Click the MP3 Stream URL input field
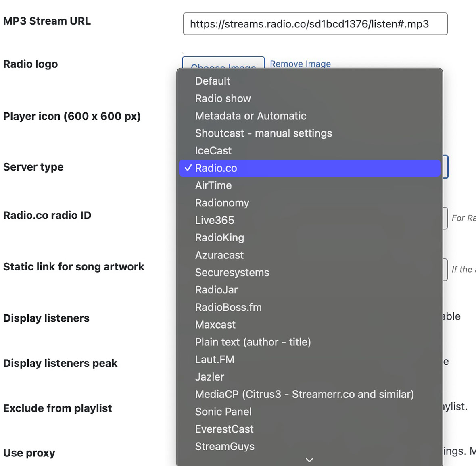The height and width of the screenshot is (466, 476). coord(315,24)
